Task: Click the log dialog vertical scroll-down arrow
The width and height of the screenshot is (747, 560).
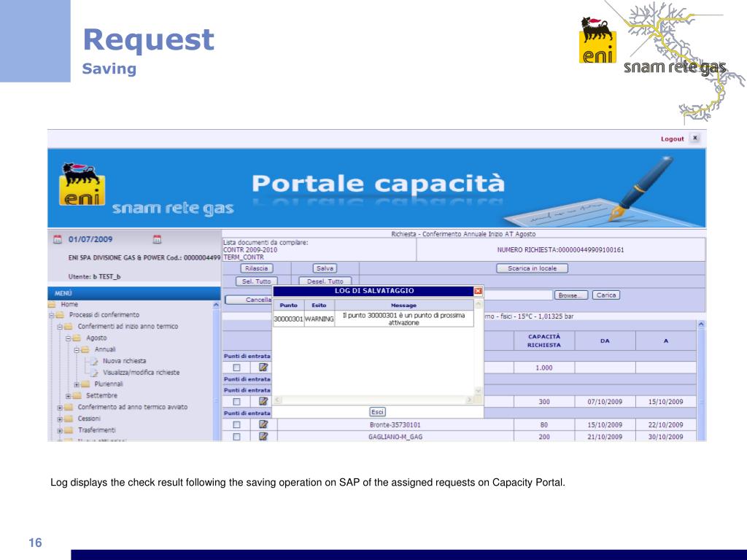Action: tap(479, 391)
